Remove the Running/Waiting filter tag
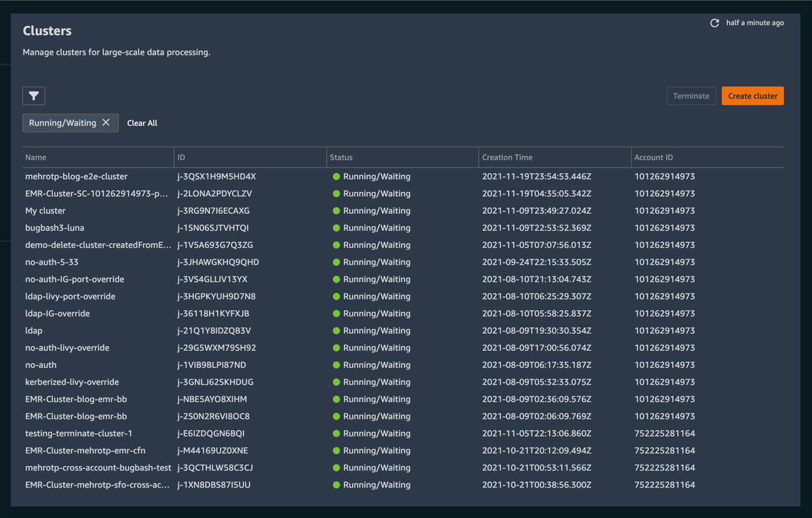Screen dimensions: 812x518 (x=106, y=123)
